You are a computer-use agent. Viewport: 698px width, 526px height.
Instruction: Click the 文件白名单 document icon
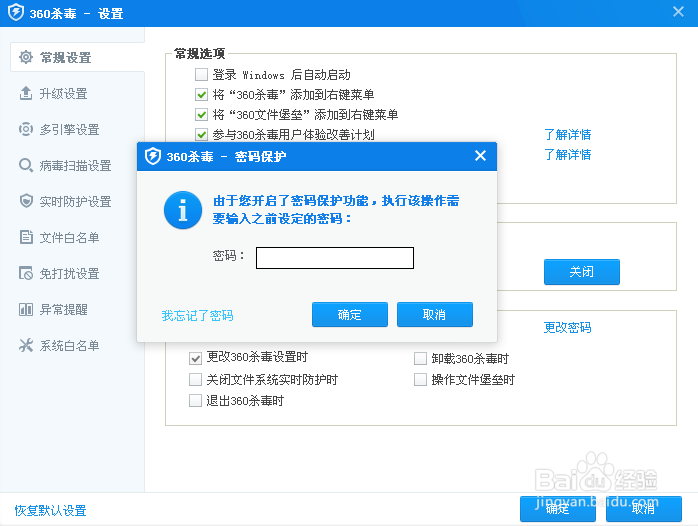point(26,237)
